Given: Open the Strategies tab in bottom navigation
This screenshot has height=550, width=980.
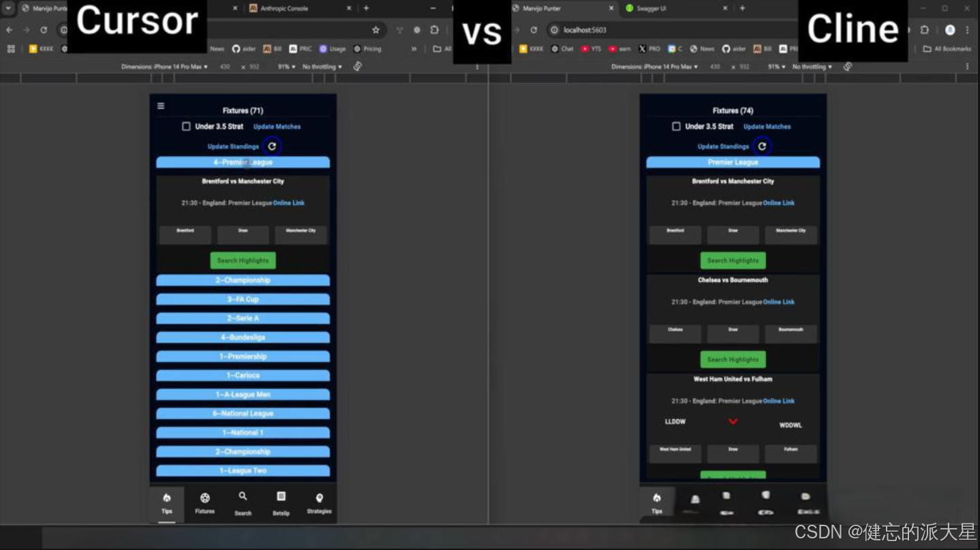Looking at the screenshot, I should pos(319,504).
